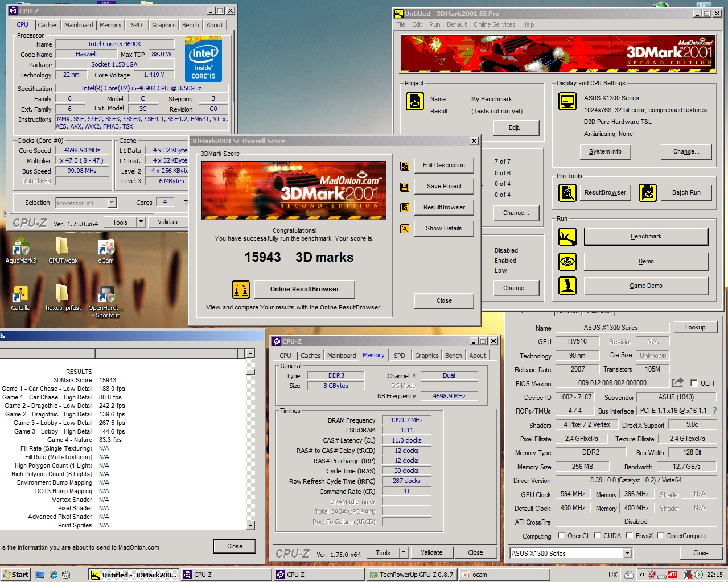This screenshot has height=582, width=728.
Task: Select the Catzilla desktop icon
Action: pyautogui.click(x=21, y=298)
